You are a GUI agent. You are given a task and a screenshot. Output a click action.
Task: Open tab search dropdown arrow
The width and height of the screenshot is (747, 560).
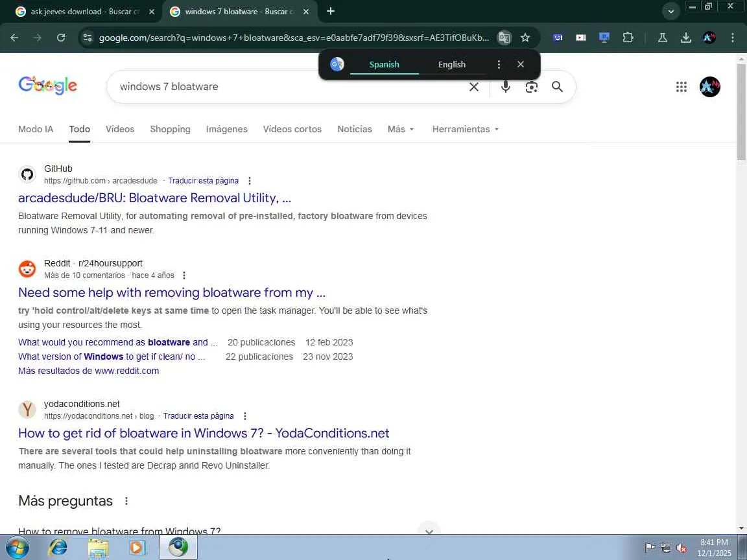coord(670,12)
